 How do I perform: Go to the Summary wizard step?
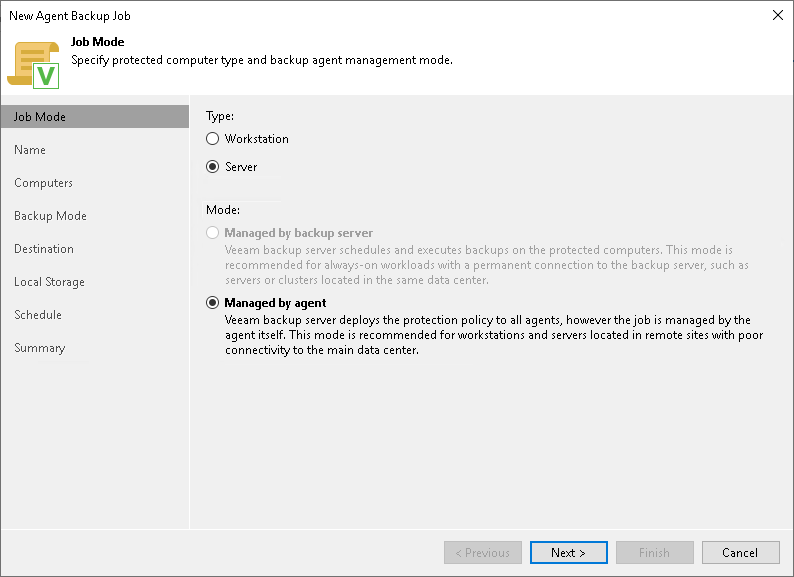point(39,348)
